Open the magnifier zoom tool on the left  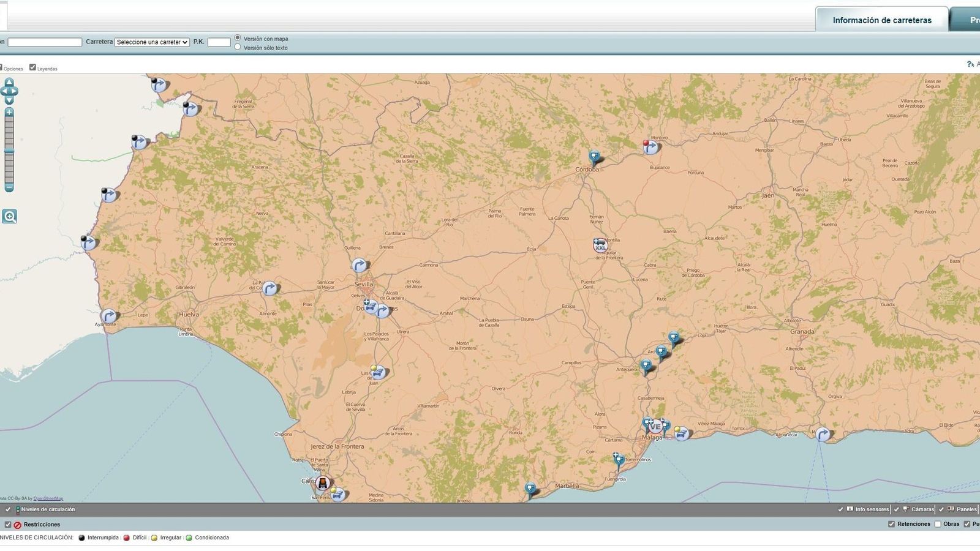click(x=9, y=216)
